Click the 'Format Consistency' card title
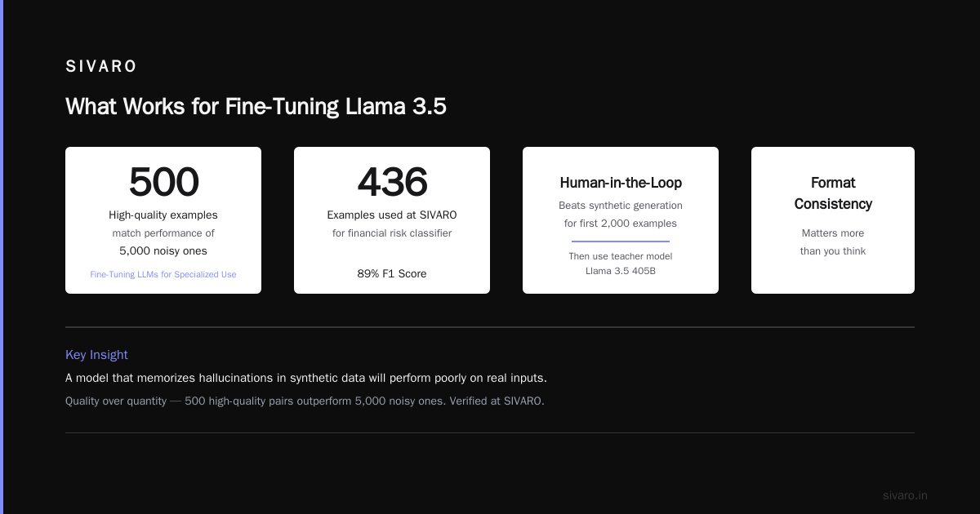 tap(833, 193)
